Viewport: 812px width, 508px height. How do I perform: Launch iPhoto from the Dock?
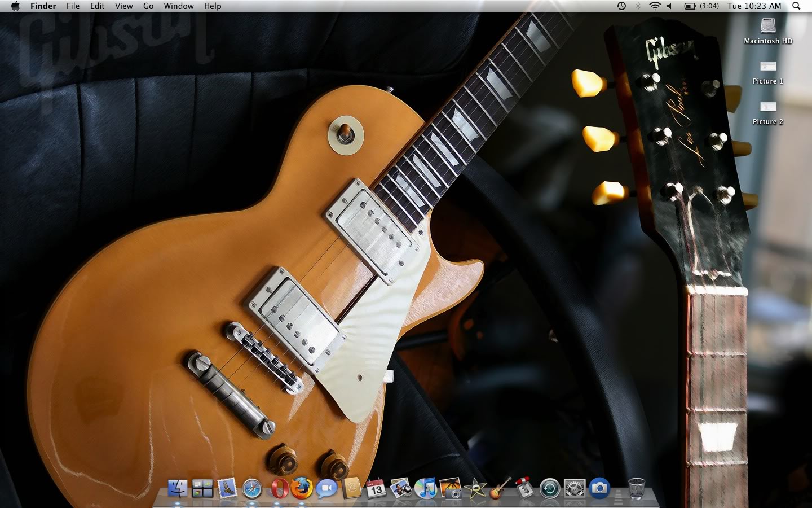451,488
